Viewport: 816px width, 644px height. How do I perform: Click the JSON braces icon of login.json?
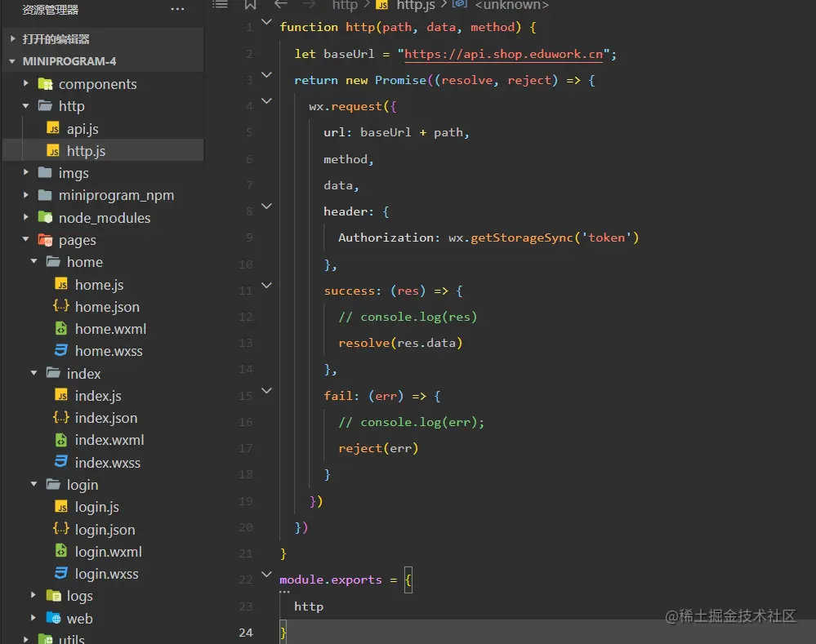pos(61,529)
